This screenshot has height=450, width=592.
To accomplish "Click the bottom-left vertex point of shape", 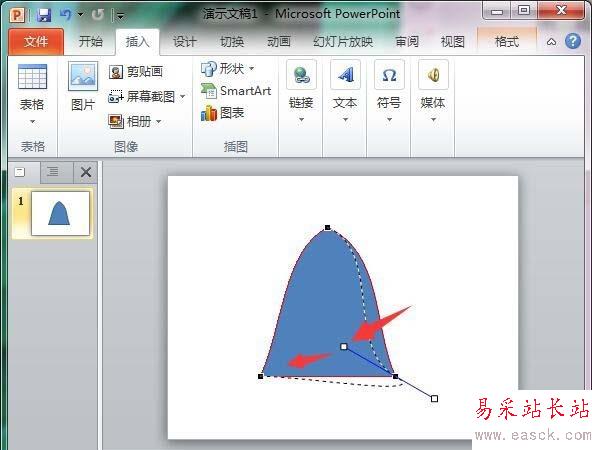I will (260, 376).
